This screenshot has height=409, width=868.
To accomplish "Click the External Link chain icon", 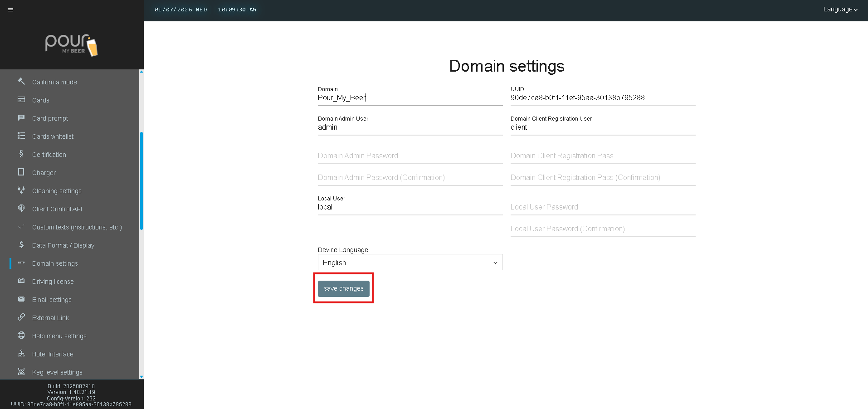I will click(x=21, y=317).
